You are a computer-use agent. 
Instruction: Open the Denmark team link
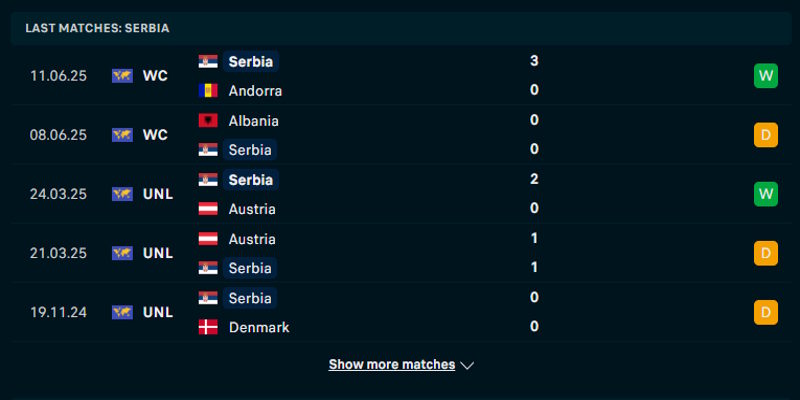pos(259,327)
